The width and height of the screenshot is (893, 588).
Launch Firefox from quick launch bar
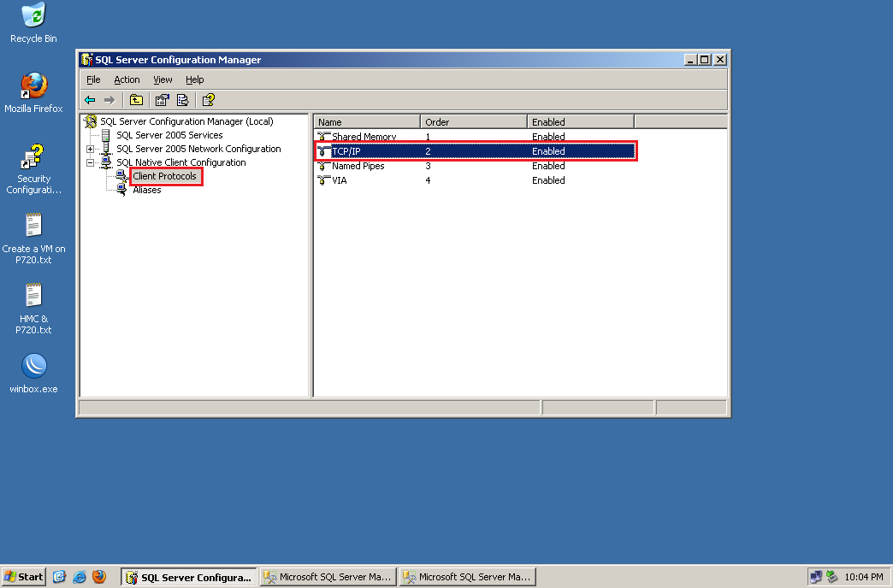pos(99,577)
